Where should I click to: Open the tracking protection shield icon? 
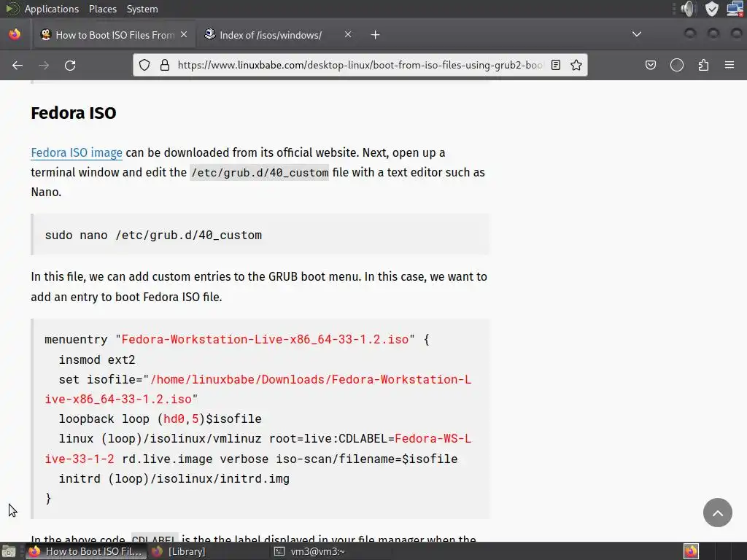coord(144,65)
